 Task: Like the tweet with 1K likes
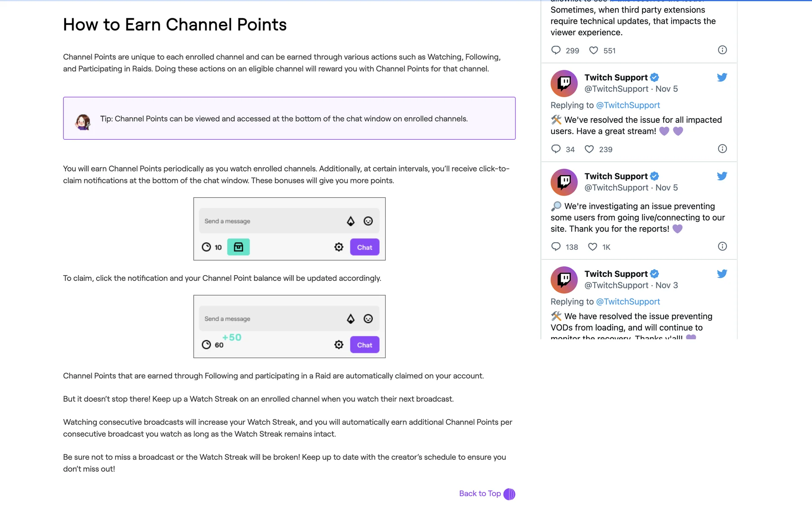click(x=593, y=247)
